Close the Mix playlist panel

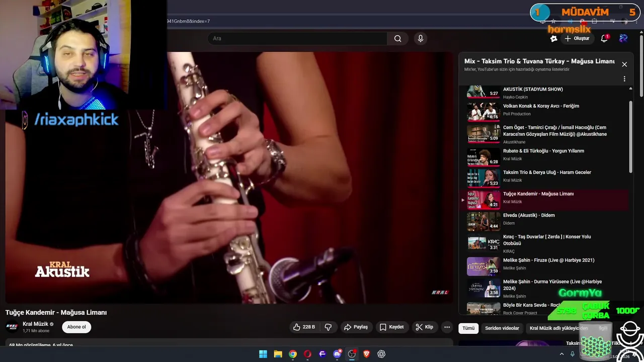tap(624, 64)
